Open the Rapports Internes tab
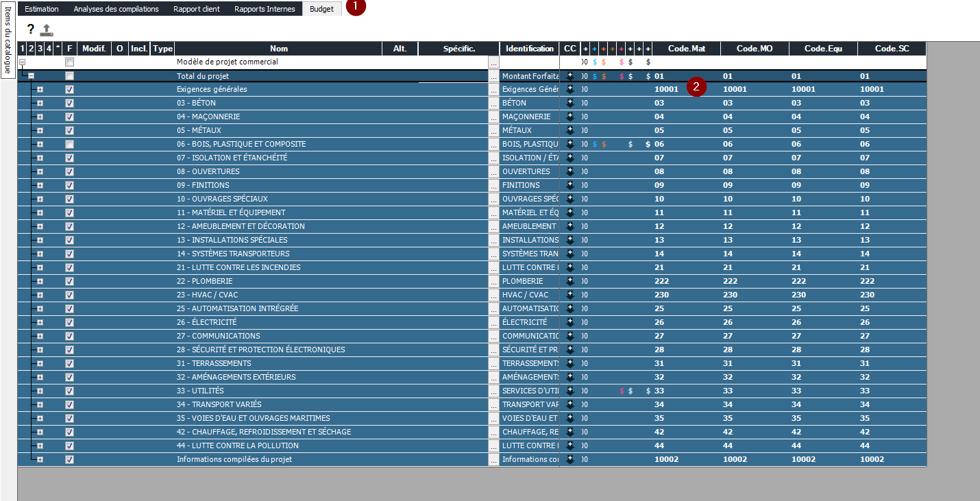Viewport: 980px width, 501px height. click(265, 9)
